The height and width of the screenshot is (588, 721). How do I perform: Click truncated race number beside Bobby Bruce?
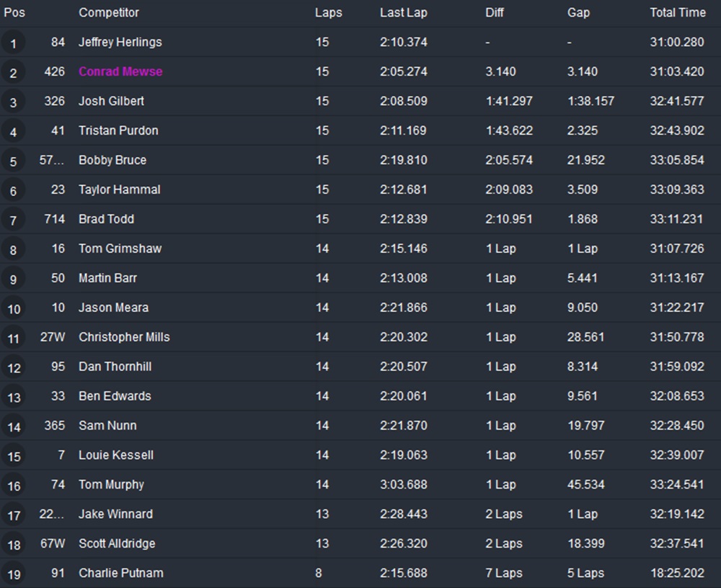point(52,160)
